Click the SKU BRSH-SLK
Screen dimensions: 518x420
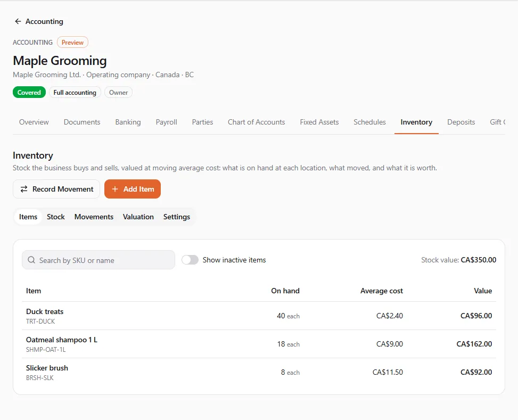pyautogui.click(x=40, y=378)
